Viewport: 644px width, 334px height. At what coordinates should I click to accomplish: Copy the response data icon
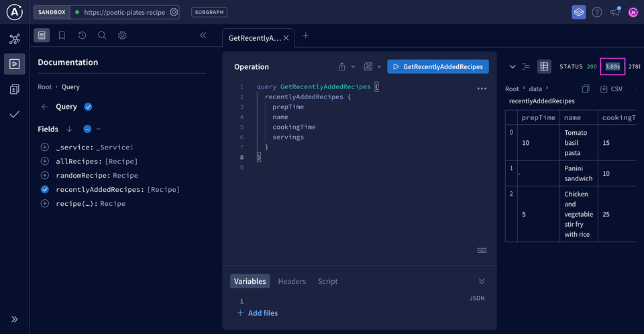(x=586, y=89)
